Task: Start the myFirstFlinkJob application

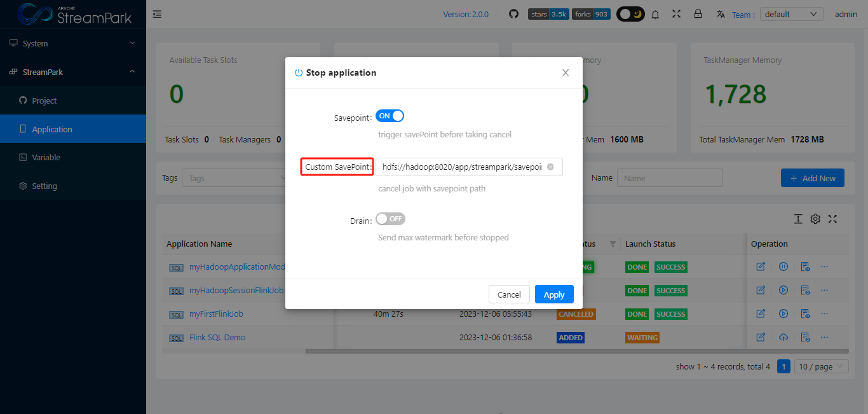Action: pos(783,314)
